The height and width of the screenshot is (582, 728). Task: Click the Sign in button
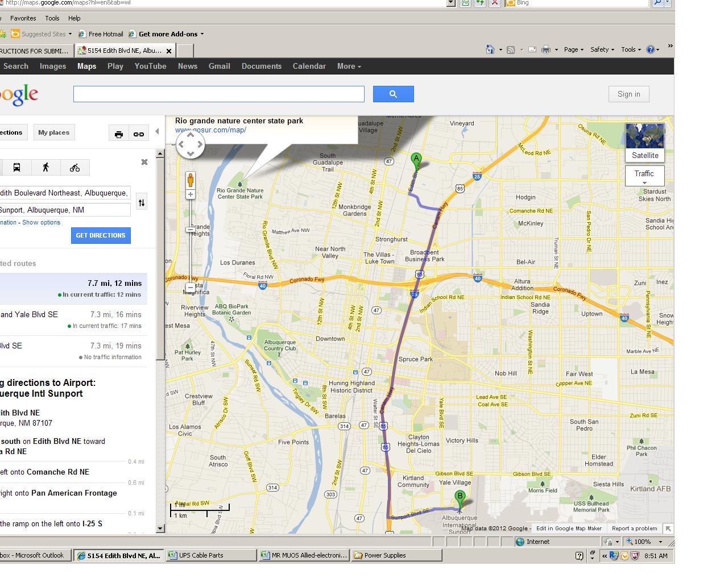[628, 94]
